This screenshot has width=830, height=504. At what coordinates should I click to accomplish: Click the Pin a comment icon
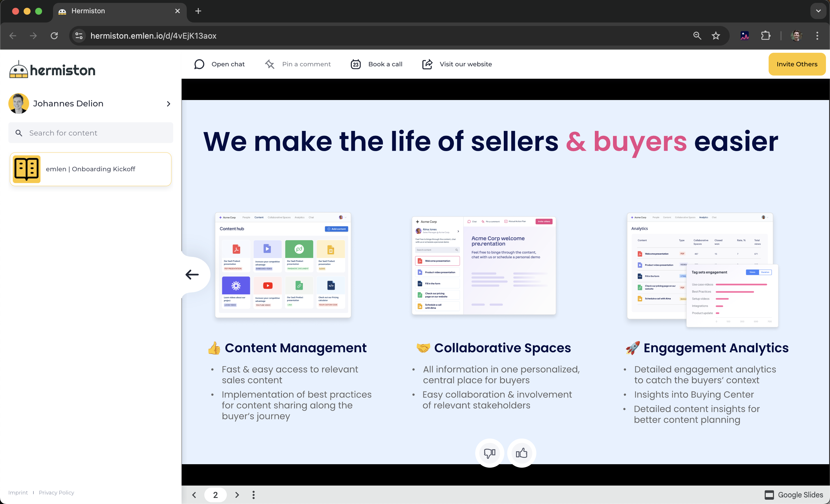pos(269,64)
